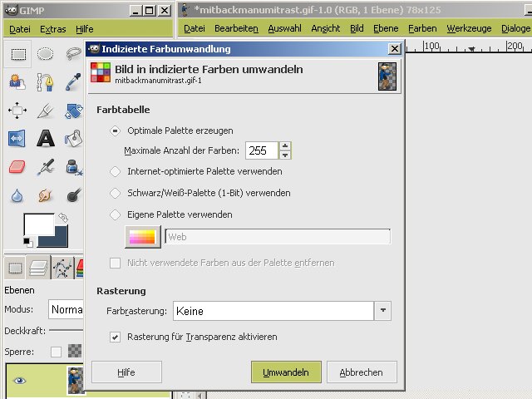Screen dimensions: 532x399
Task: Open Bearbeiten menu in image window
Action: click(x=236, y=28)
